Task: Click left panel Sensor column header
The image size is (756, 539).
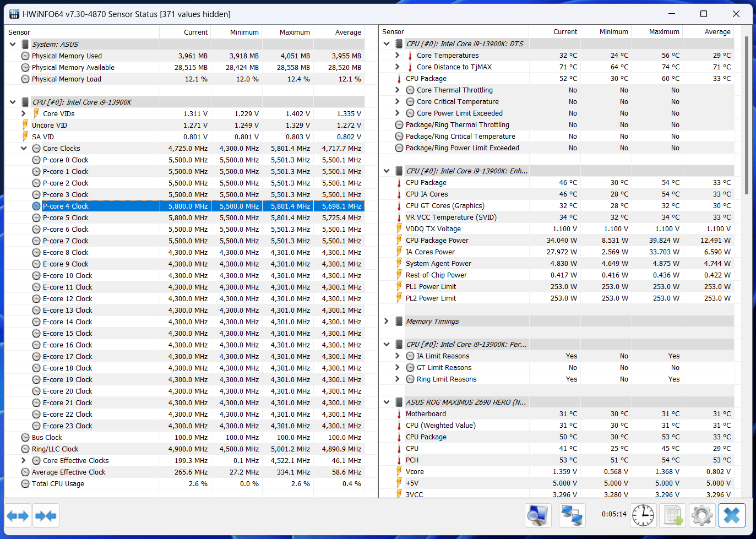Action: click(81, 32)
